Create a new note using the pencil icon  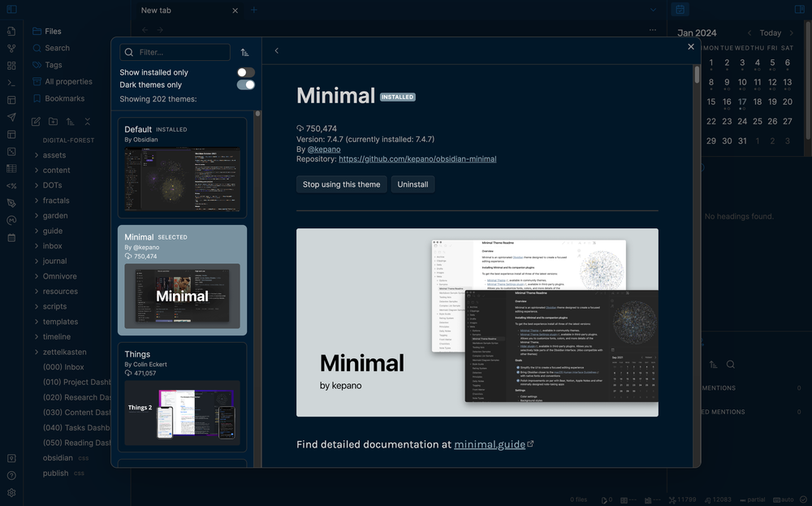click(35, 121)
